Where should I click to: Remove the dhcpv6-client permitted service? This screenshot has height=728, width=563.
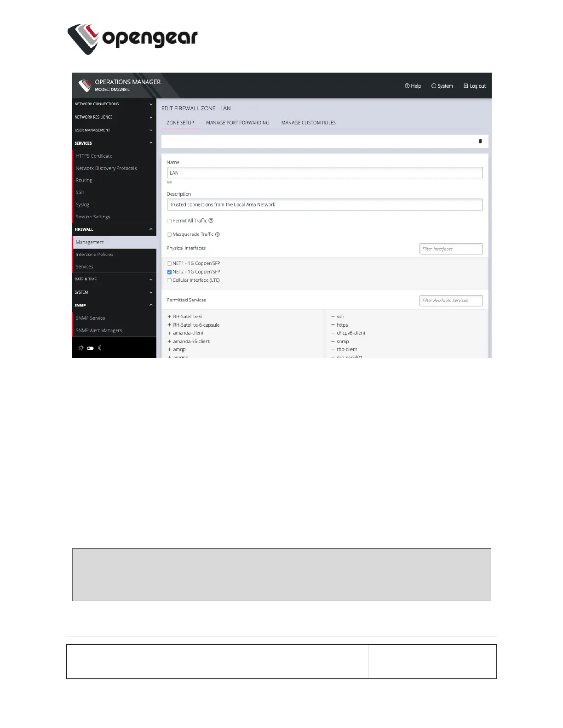(333, 333)
